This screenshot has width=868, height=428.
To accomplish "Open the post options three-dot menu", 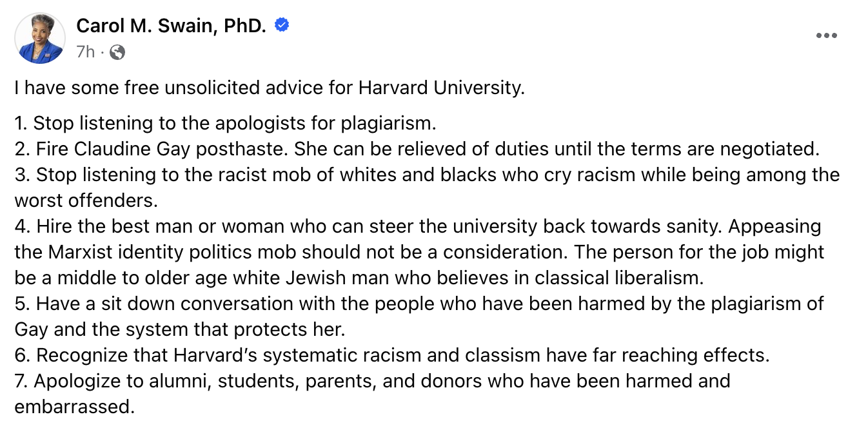I will point(826,36).
